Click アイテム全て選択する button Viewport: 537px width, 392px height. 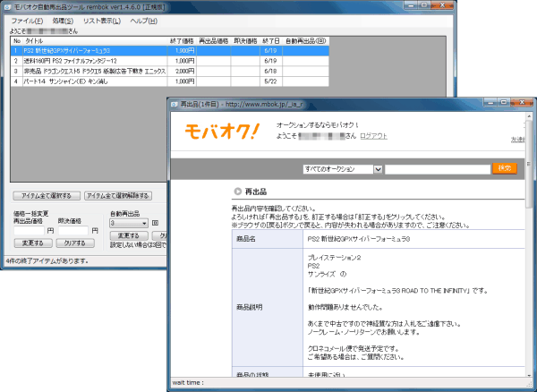(47, 196)
